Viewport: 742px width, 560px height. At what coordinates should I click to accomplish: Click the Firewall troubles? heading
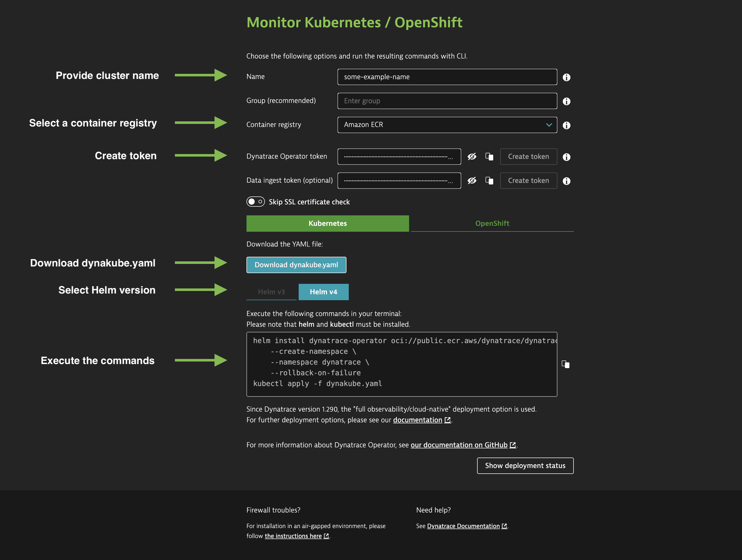(x=273, y=510)
